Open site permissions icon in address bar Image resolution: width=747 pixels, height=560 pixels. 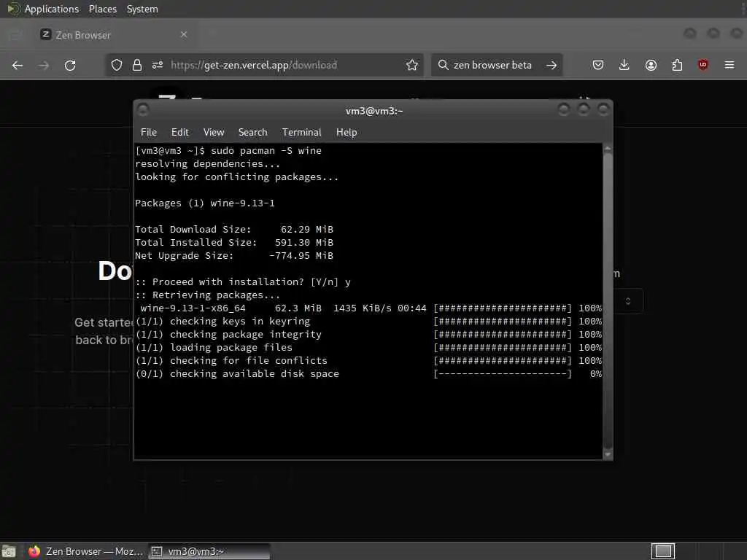[x=158, y=65]
